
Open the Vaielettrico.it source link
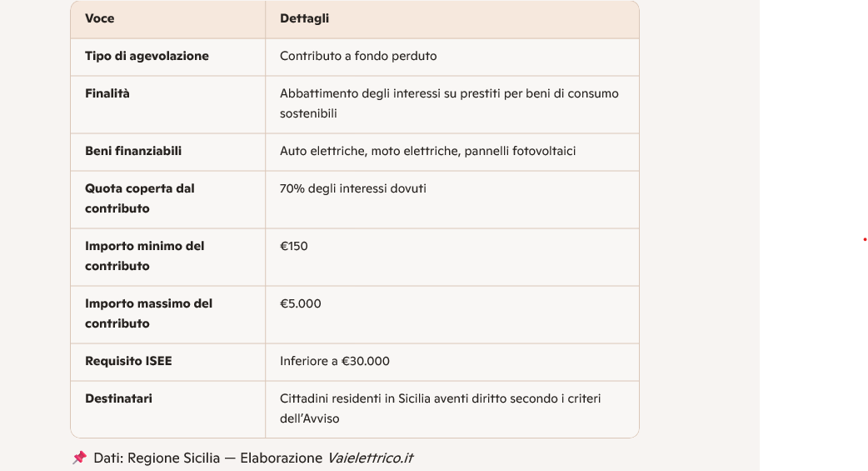click(x=370, y=458)
